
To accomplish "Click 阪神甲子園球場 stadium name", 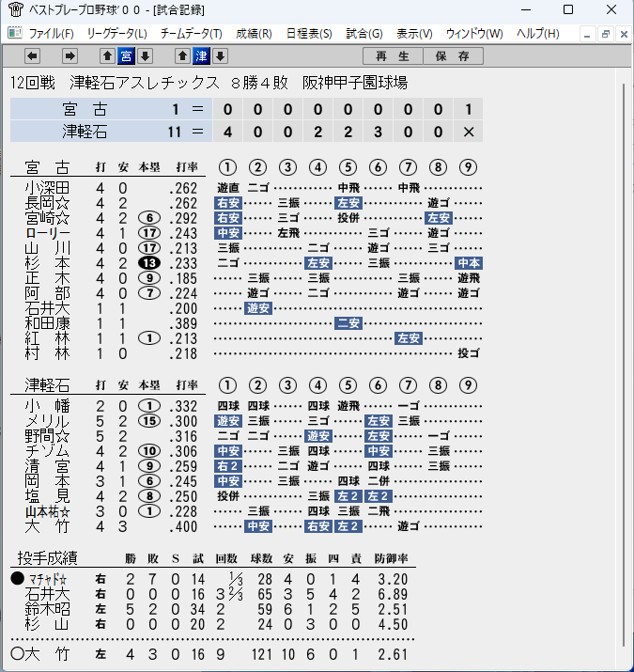I will pos(355,83).
